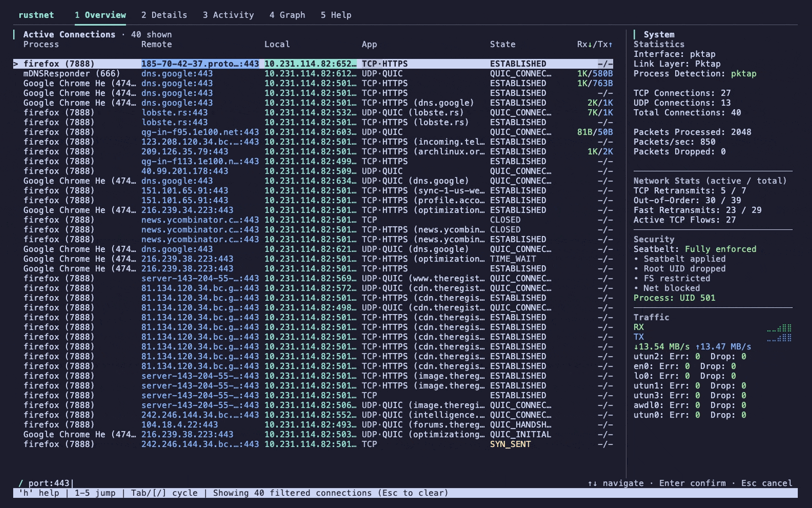The height and width of the screenshot is (508, 812).
Task: Select the 123.208.120.34.bc connection row
Action: (x=313, y=142)
